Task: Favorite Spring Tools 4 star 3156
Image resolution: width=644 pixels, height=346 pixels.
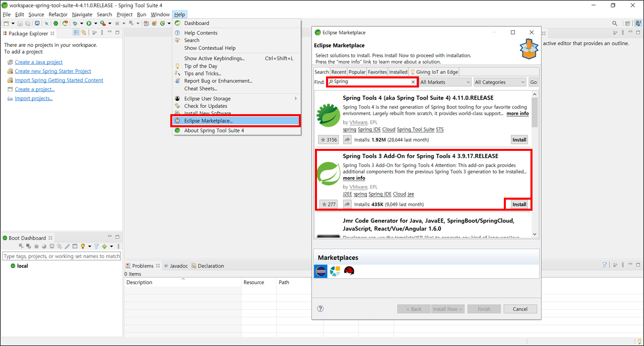Action: [x=329, y=140]
